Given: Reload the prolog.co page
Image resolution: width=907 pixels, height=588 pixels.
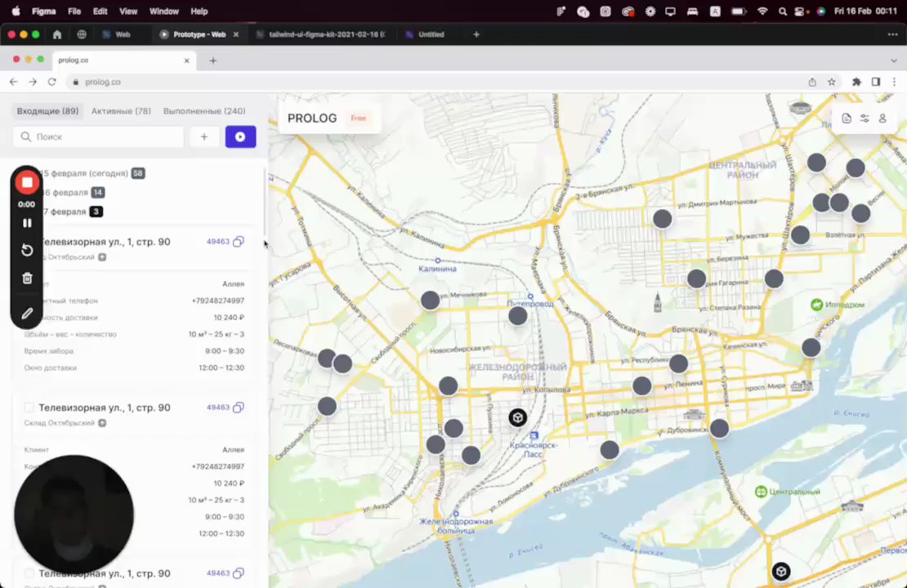Looking at the screenshot, I should [x=52, y=82].
